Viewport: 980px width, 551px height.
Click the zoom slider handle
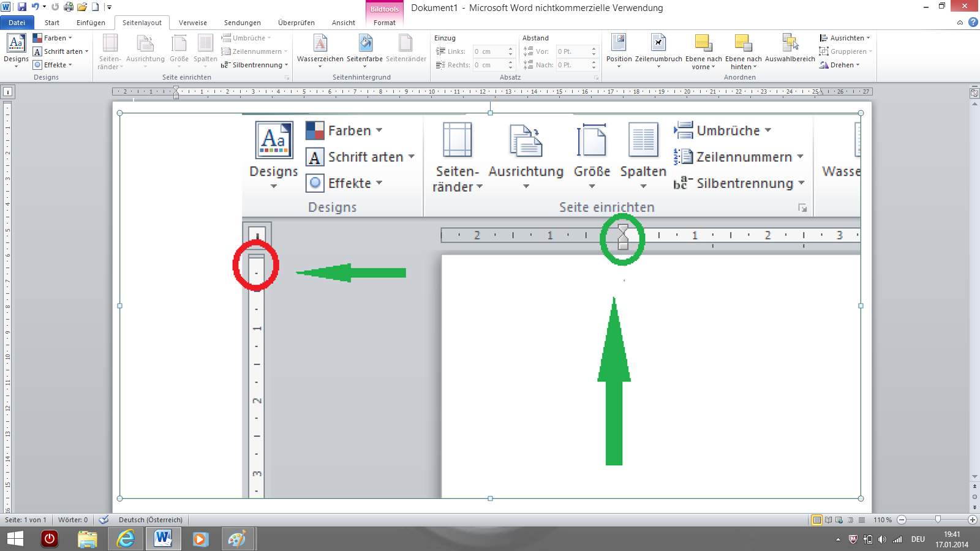937,520
